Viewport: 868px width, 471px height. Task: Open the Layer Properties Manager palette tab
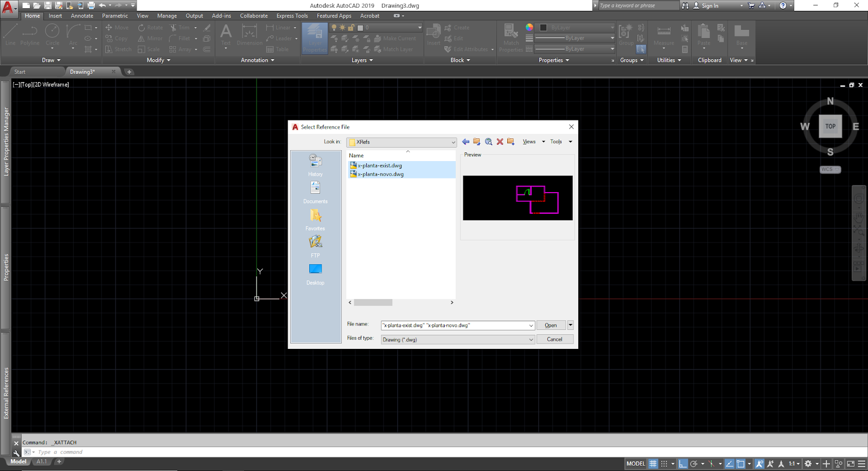click(6, 142)
